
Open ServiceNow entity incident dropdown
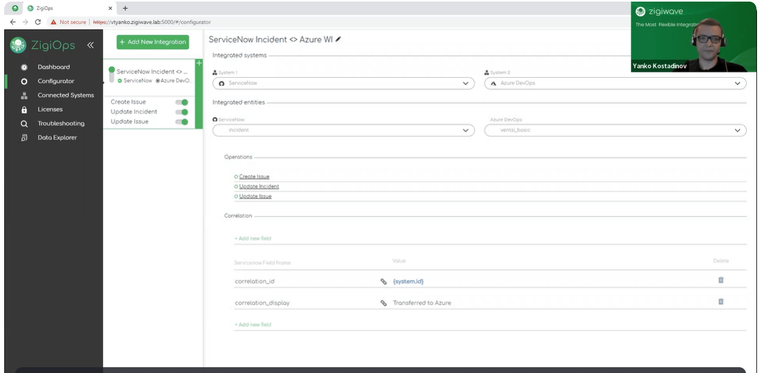click(x=344, y=130)
